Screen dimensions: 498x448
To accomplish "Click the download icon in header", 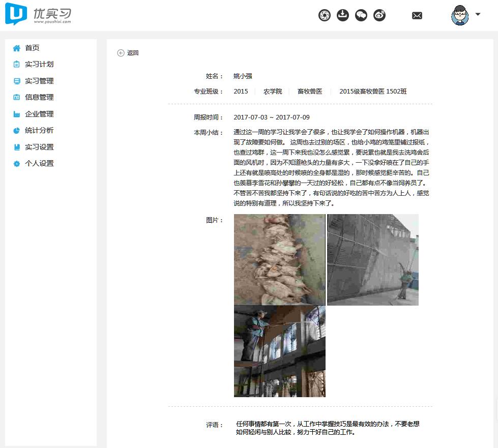I will (x=343, y=15).
